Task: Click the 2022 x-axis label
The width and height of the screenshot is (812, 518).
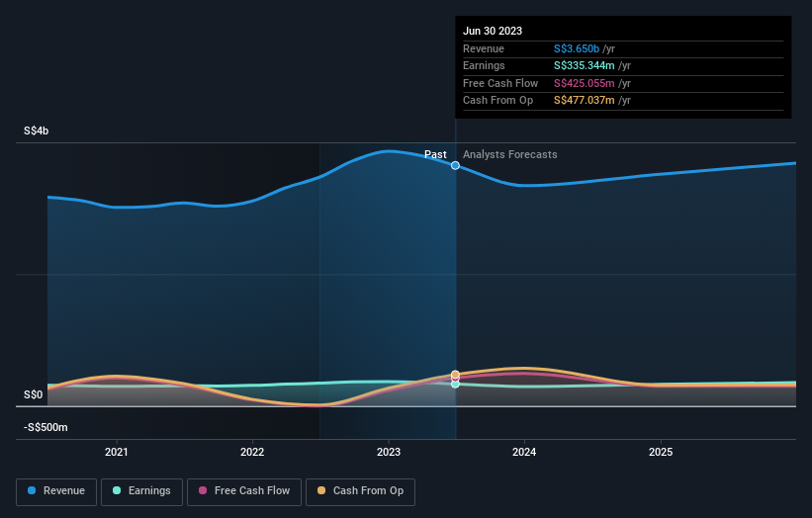Action: click(252, 452)
